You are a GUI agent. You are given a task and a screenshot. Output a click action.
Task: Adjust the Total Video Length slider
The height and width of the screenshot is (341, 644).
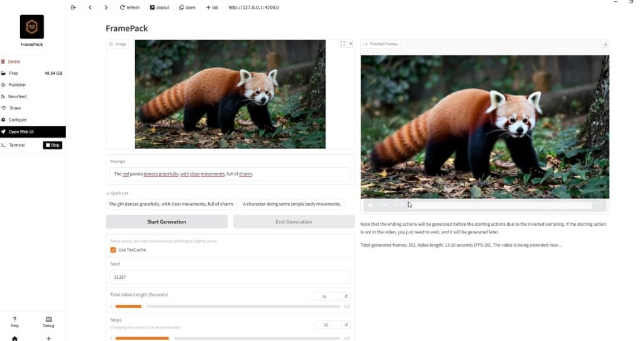(x=228, y=306)
